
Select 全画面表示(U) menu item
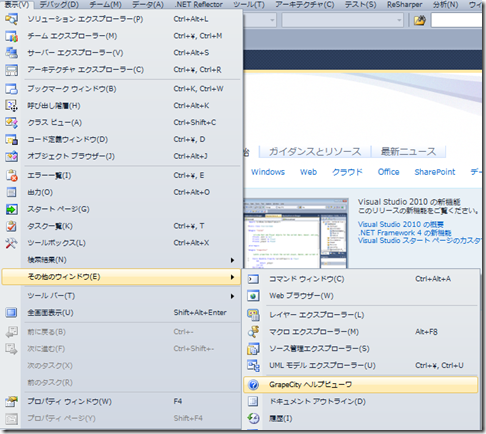tap(121, 313)
